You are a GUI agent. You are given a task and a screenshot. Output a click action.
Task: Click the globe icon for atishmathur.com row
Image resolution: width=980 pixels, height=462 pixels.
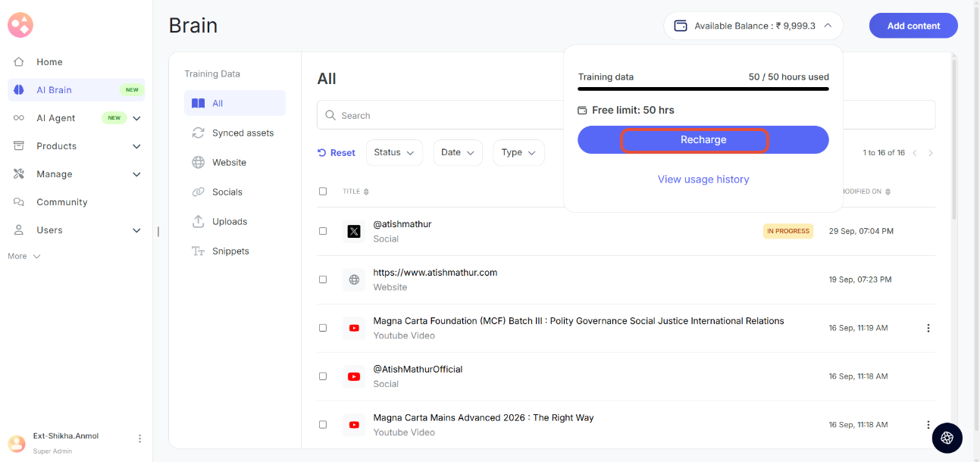(354, 279)
